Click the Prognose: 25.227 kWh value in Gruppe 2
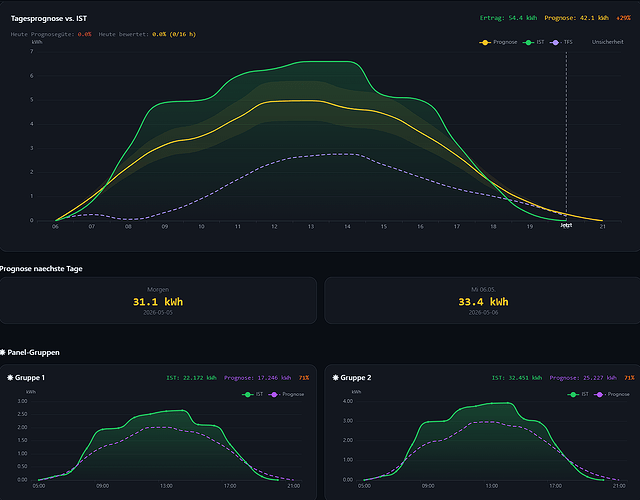640x500 pixels. [x=583, y=378]
